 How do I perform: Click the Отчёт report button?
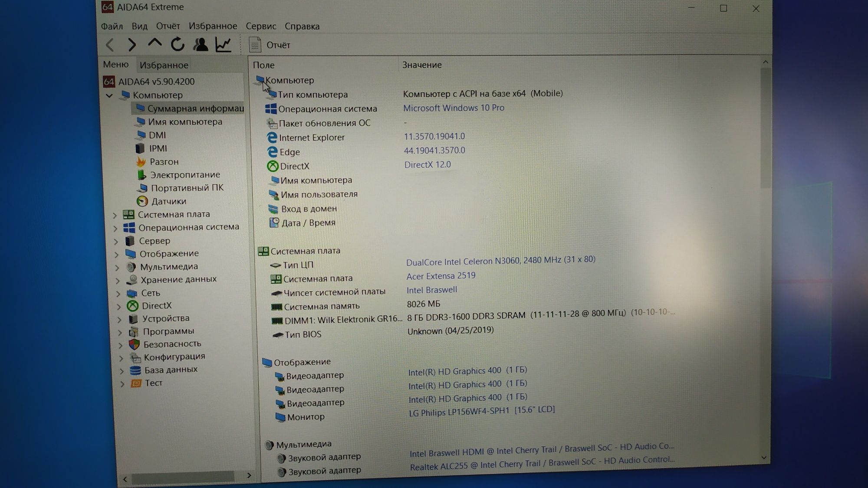click(x=270, y=45)
